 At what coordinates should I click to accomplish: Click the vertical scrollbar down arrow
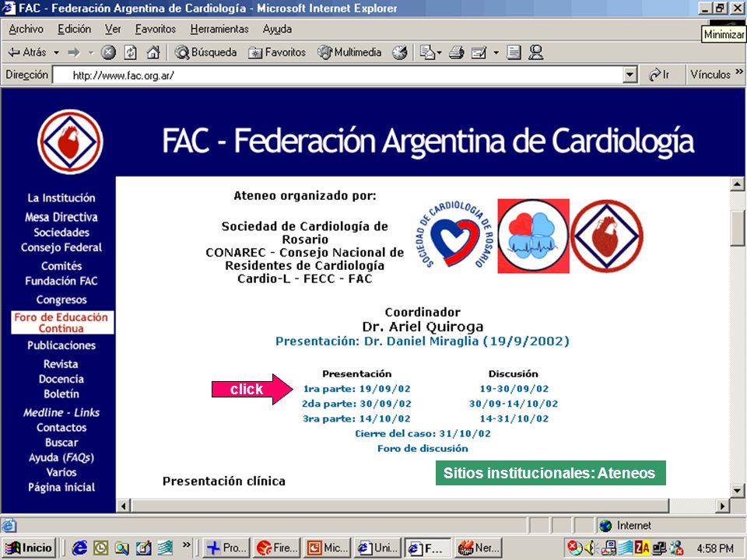tap(737, 490)
